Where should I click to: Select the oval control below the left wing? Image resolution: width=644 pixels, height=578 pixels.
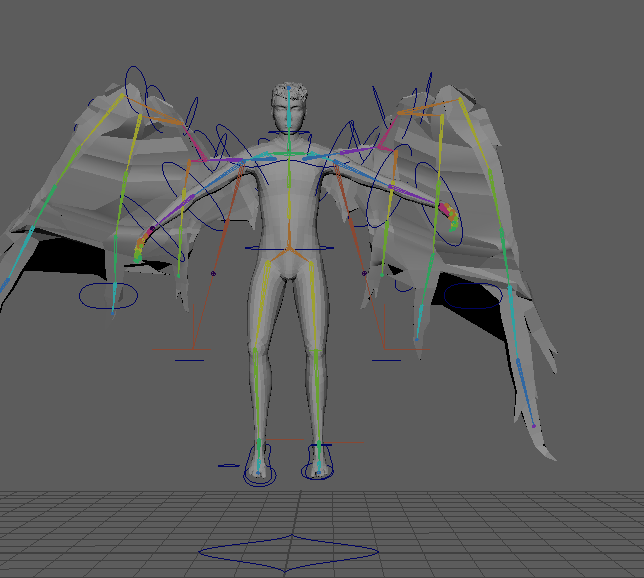[106, 294]
